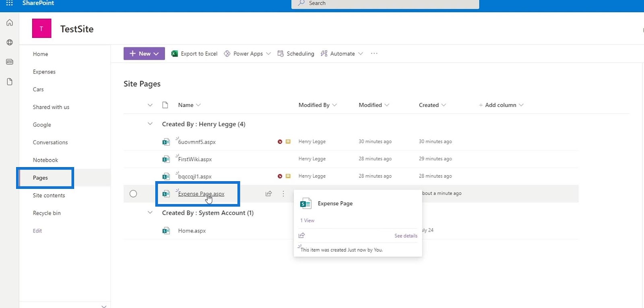Click the Edit navigation link

37,231
